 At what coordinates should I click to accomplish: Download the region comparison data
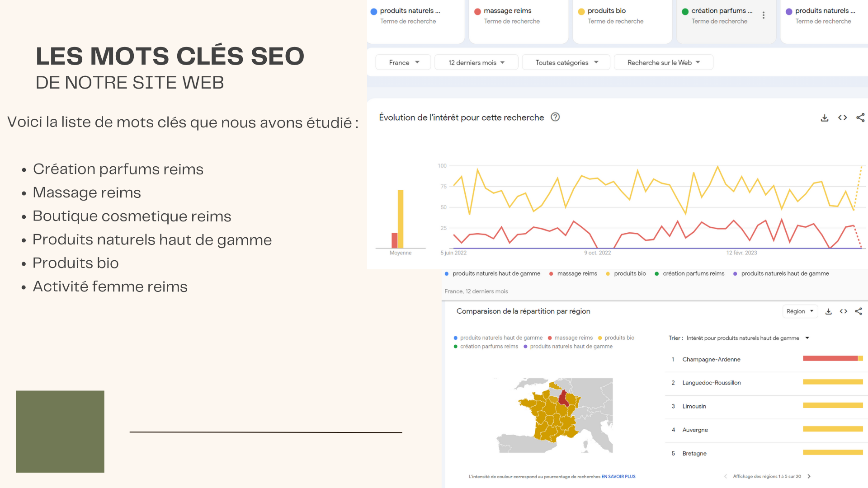click(x=828, y=311)
